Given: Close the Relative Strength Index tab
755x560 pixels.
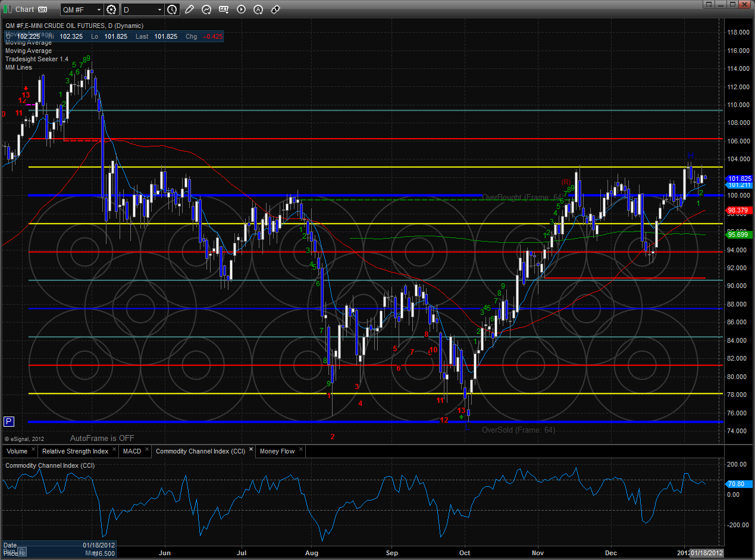Looking at the screenshot, I should (x=114, y=450).
